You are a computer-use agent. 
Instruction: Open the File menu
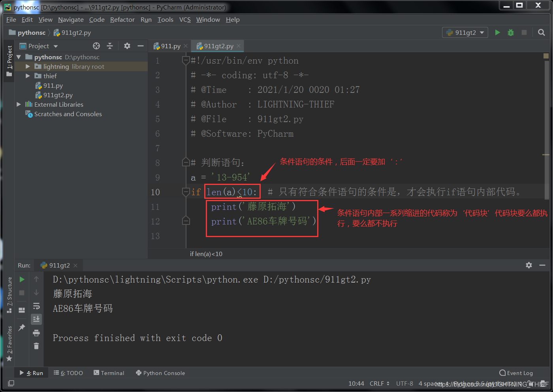click(11, 19)
